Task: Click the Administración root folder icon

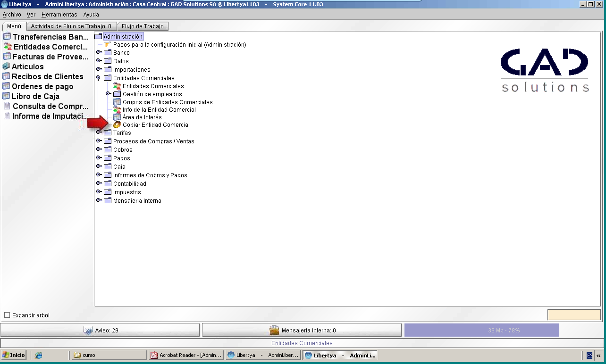Action: coord(98,36)
